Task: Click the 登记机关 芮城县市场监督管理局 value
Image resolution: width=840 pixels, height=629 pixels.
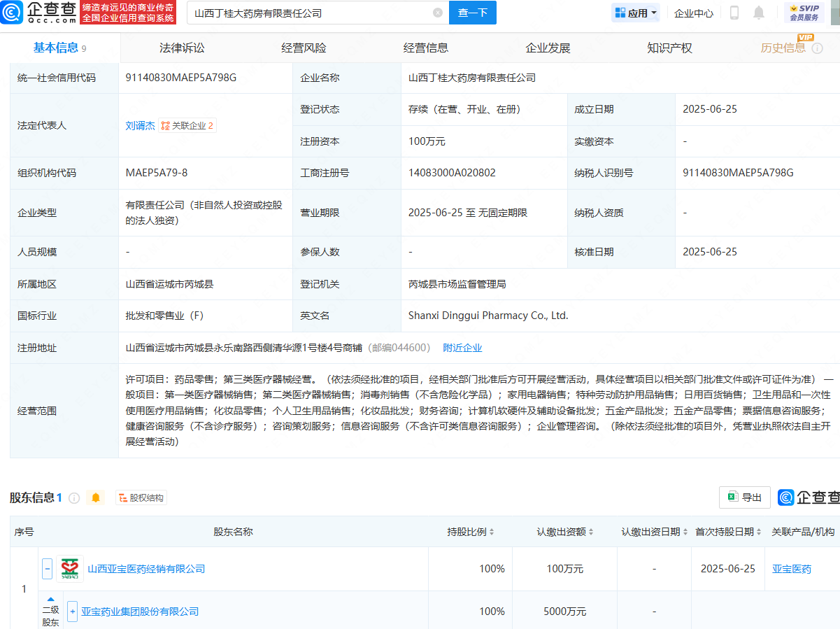Action: (x=457, y=284)
